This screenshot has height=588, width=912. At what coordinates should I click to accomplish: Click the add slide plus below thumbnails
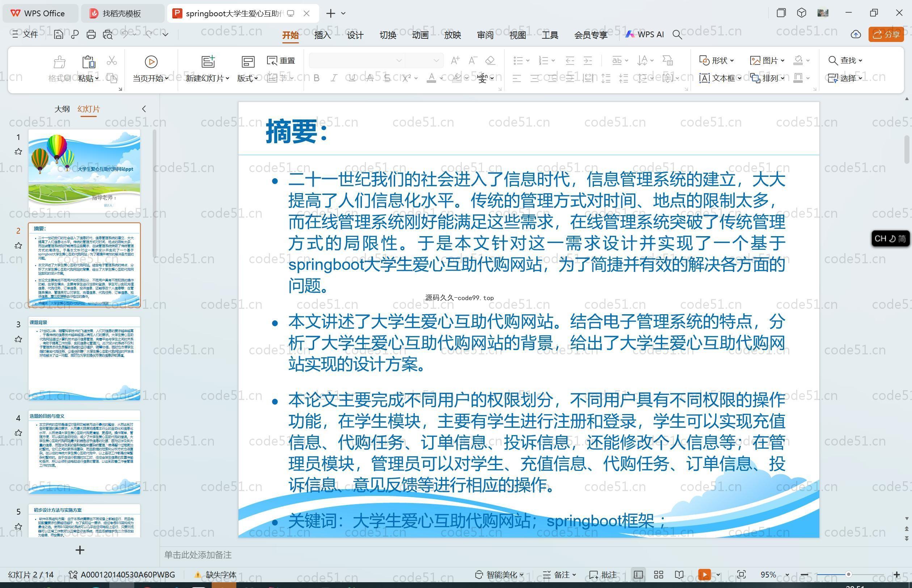(x=80, y=550)
